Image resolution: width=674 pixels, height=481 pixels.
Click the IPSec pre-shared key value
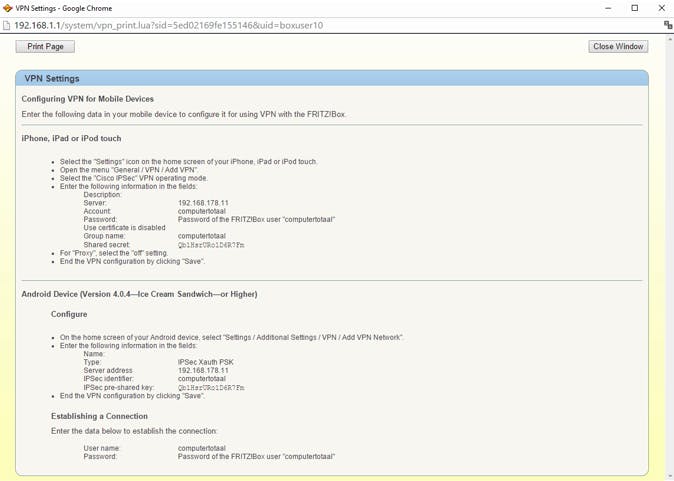tap(211, 388)
